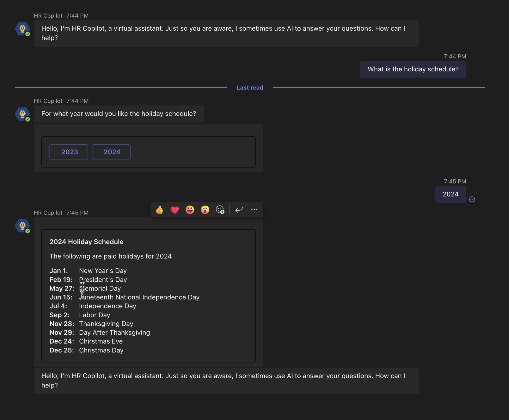Choose the 2023 year button
Image resolution: width=509 pixels, height=420 pixels.
pos(69,152)
